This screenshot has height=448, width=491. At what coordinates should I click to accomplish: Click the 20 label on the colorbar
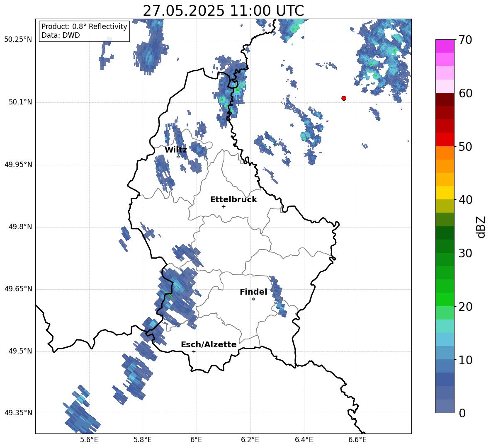(x=465, y=306)
